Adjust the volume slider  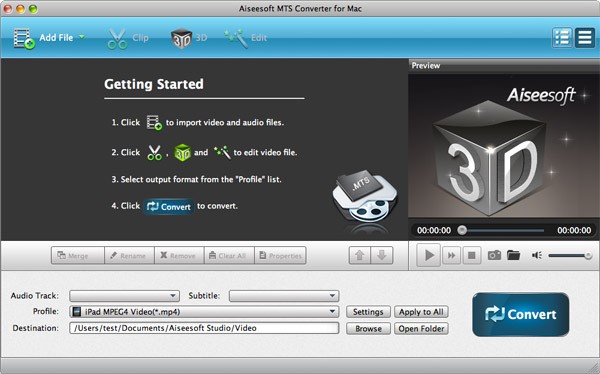[x=570, y=255]
